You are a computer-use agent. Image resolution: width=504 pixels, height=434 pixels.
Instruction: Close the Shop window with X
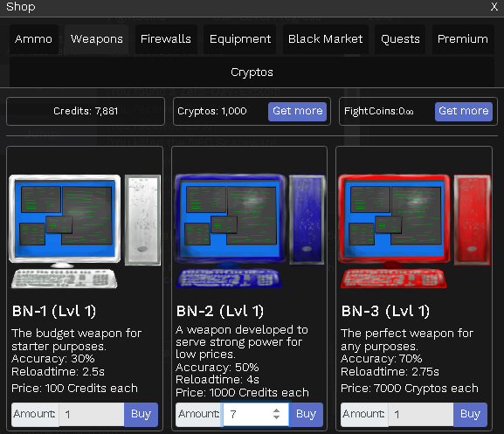pyautogui.click(x=494, y=7)
